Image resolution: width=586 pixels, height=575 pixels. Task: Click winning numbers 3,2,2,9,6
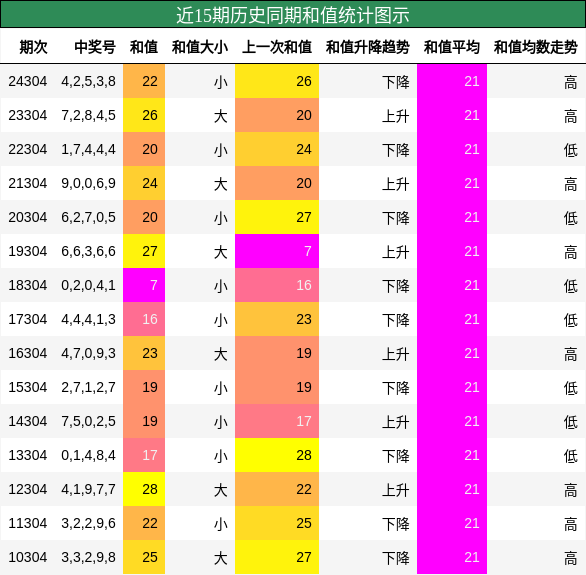pos(89,523)
